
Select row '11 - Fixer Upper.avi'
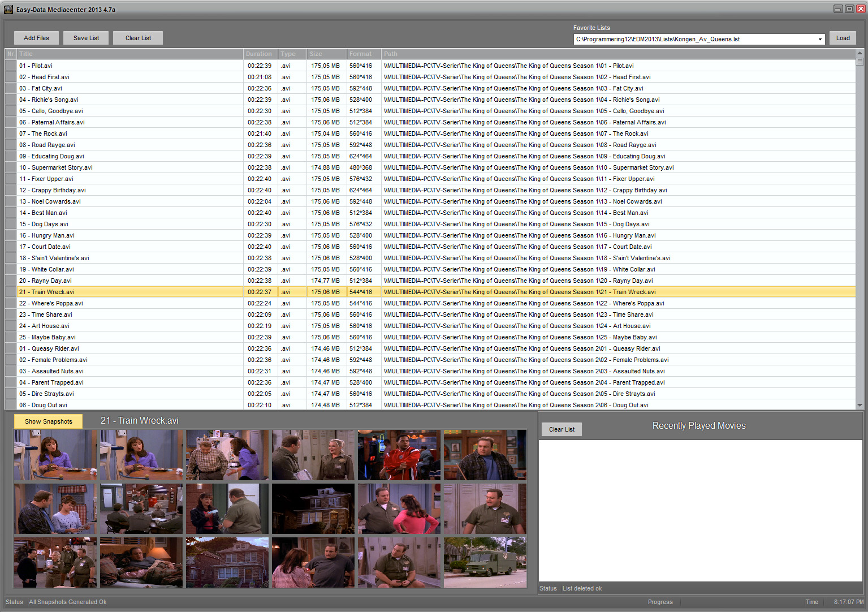coord(430,179)
